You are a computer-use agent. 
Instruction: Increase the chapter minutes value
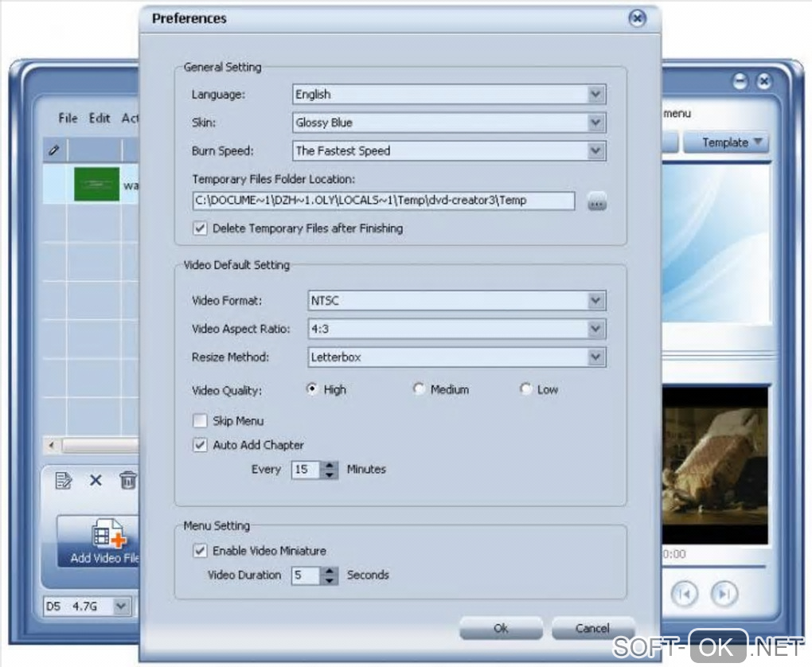330,465
